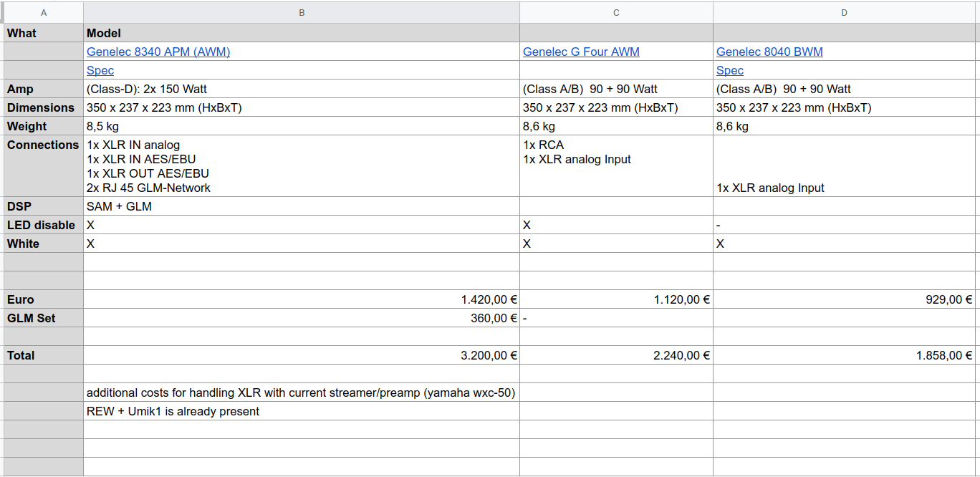This screenshot has height=477, width=980.
Task: Select the Class A/B amp cell for G Four
Action: click(x=616, y=89)
